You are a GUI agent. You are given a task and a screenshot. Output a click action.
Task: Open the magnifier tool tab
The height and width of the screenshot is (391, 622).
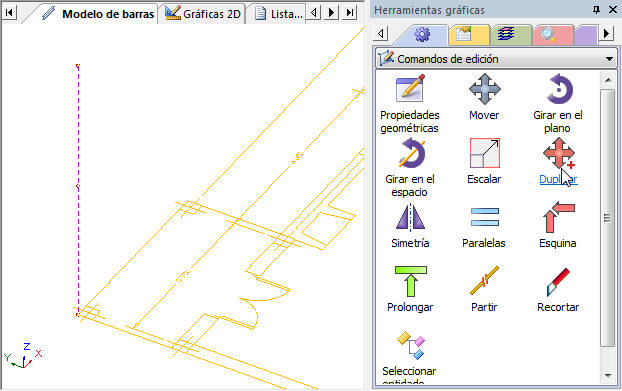tap(551, 35)
